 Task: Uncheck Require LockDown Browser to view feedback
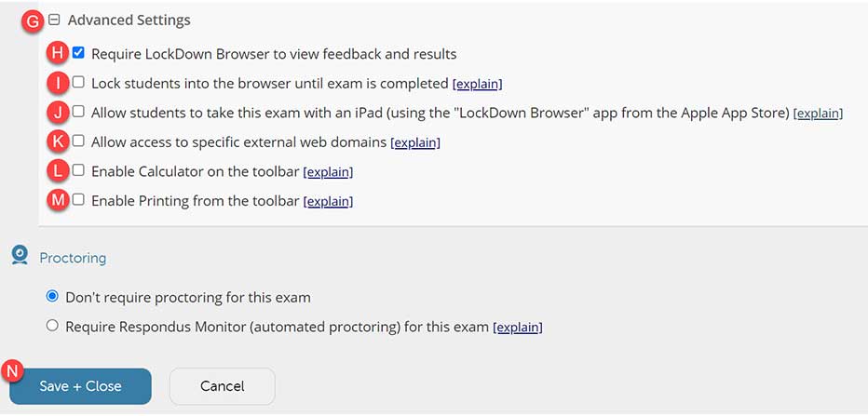pyautogui.click(x=78, y=53)
